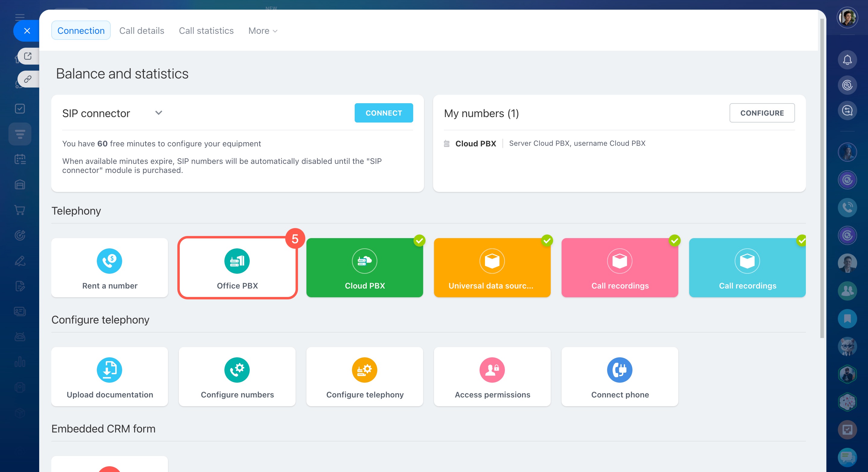Toggle checkmark on pink Call recordings tile
The height and width of the screenshot is (472, 868).
(675, 241)
